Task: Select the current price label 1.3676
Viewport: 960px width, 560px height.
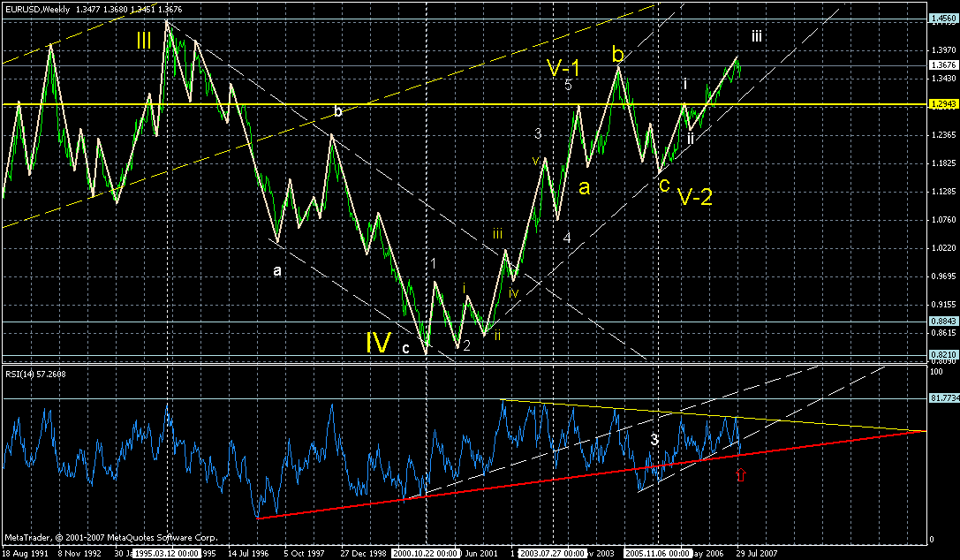Action: pyautogui.click(x=943, y=64)
